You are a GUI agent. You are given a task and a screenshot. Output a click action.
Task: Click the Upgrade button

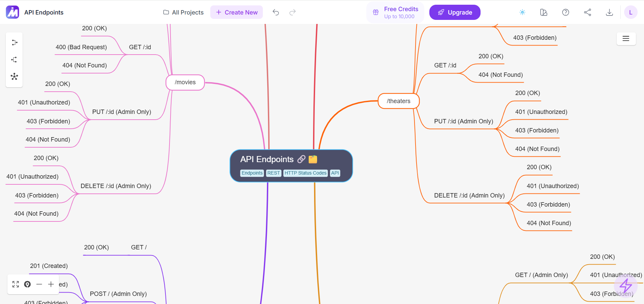pyautogui.click(x=455, y=12)
